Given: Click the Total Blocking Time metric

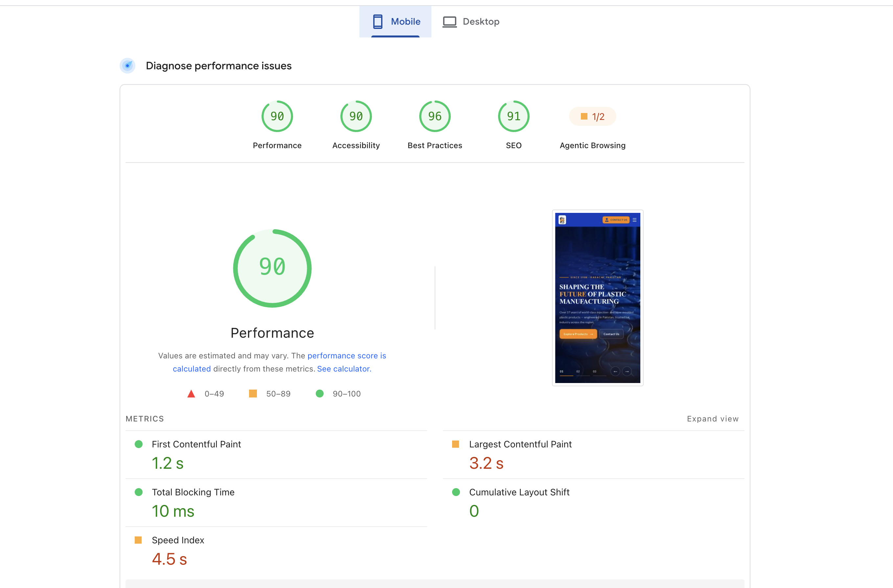Looking at the screenshot, I should coord(276,503).
